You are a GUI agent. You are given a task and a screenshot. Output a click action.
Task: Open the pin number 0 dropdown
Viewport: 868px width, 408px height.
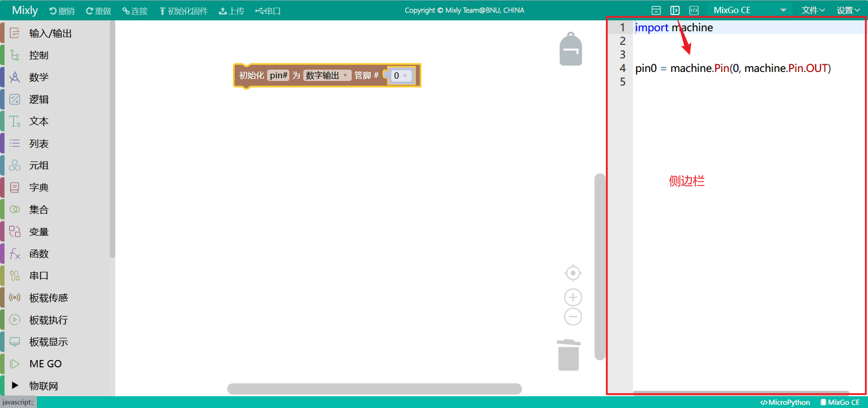click(x=401, y=76)
